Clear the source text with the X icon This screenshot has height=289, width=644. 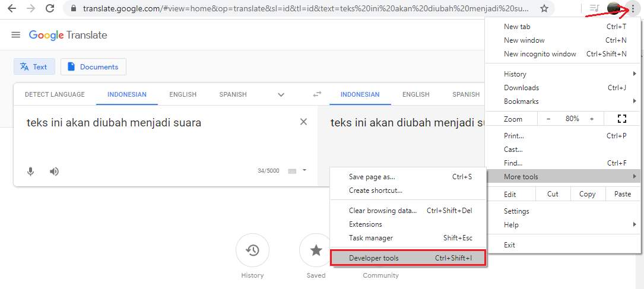(303, 122)
